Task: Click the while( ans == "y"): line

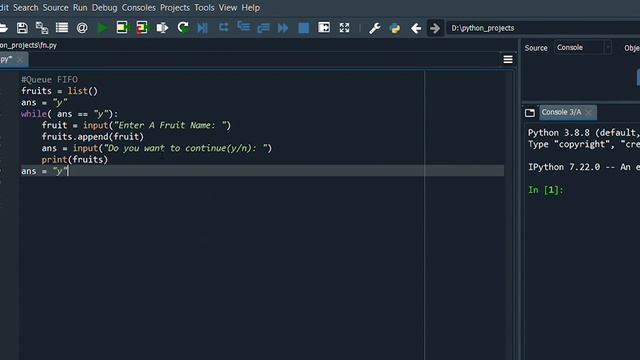Action: tap(69, 114)
